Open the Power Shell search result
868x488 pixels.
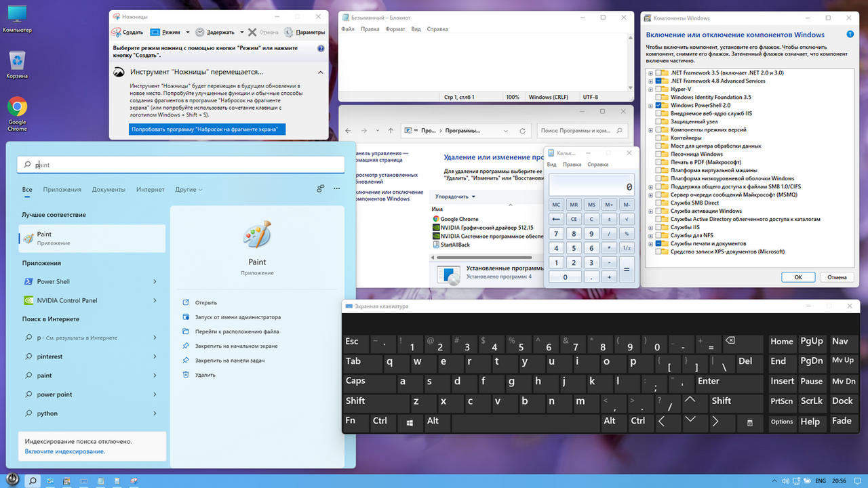pyautogui.click(x=92, y=281)
